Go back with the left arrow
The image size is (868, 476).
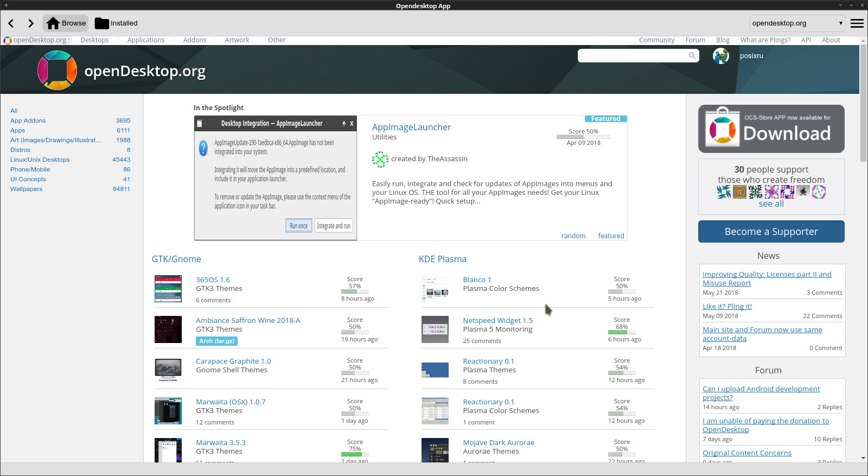tap(11, 23)
